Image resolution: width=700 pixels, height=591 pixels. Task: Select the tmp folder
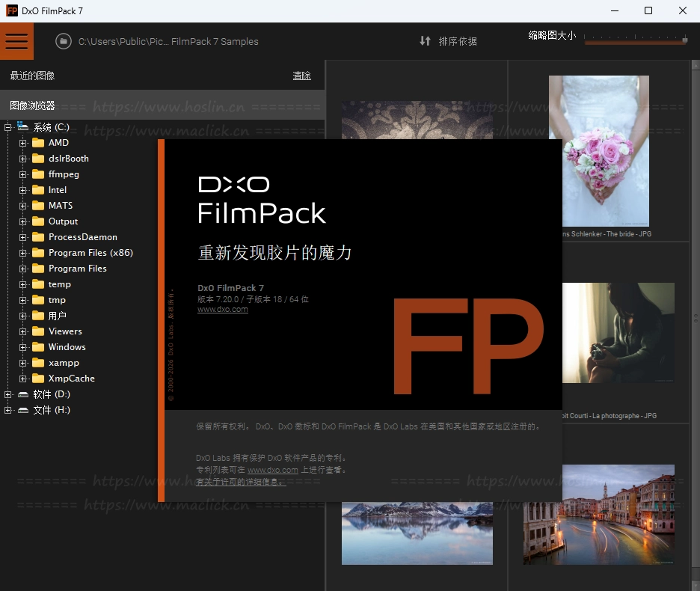pos(57,300)
